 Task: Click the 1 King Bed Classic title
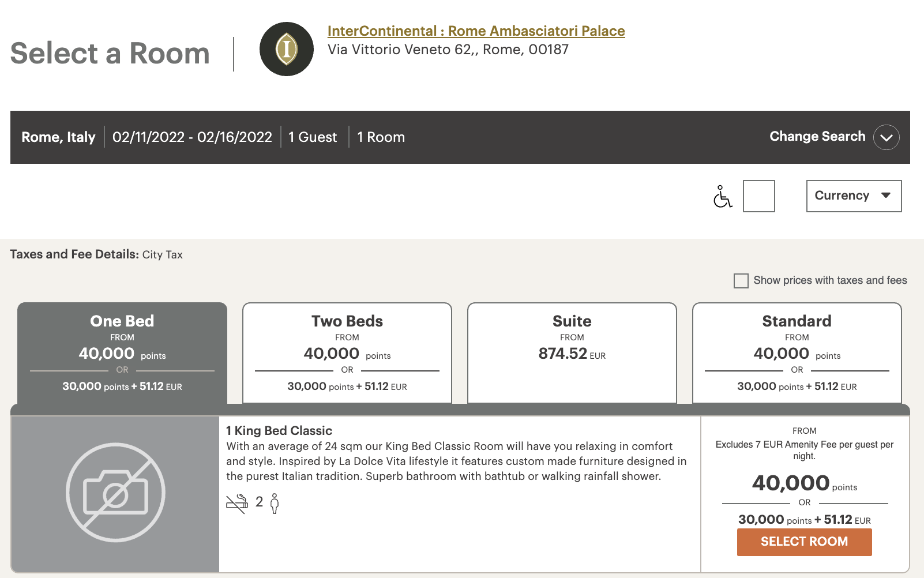coord(279,431)
